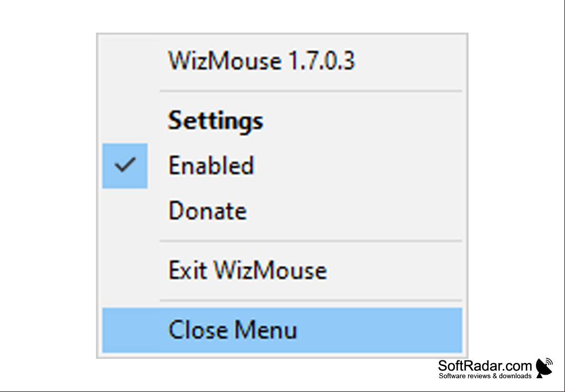Click the SoftRadar satellite dish logo

click(544, 368)
